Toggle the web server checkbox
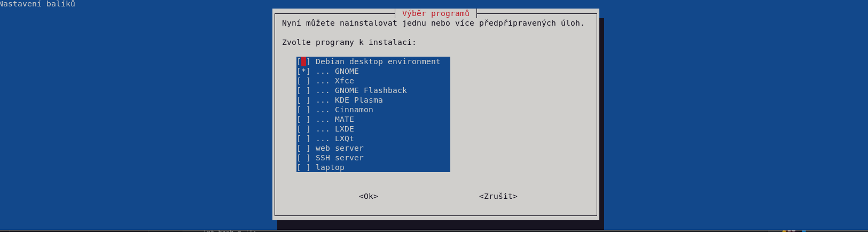Viewport: 868px width, 232px height. pos(303,148)
